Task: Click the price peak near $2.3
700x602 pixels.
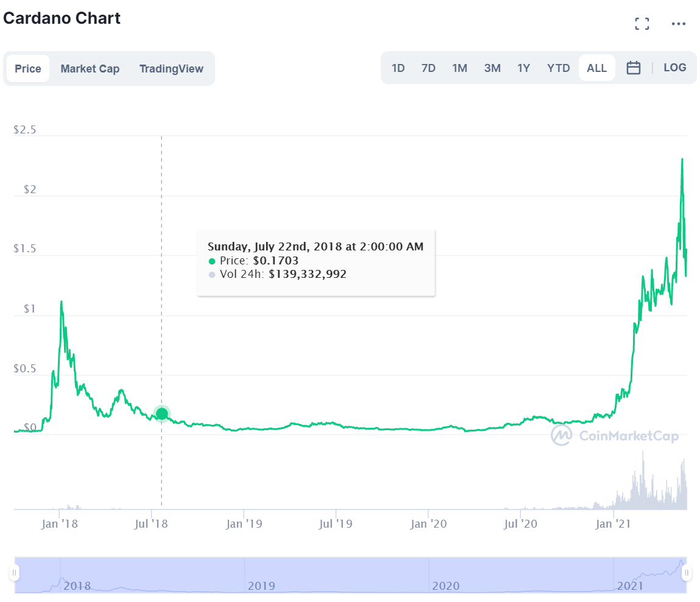Action: pyautogui.click(x=682, y=160)
